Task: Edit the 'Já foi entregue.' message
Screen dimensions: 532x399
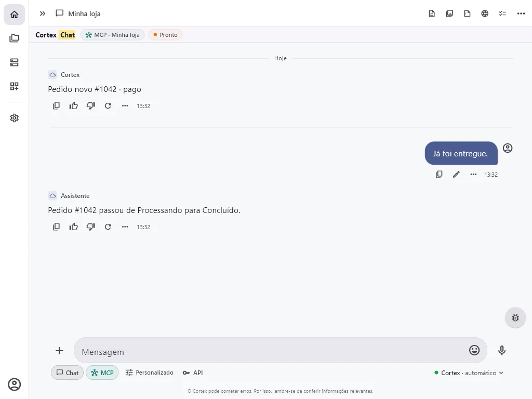Action: (456, 175)
